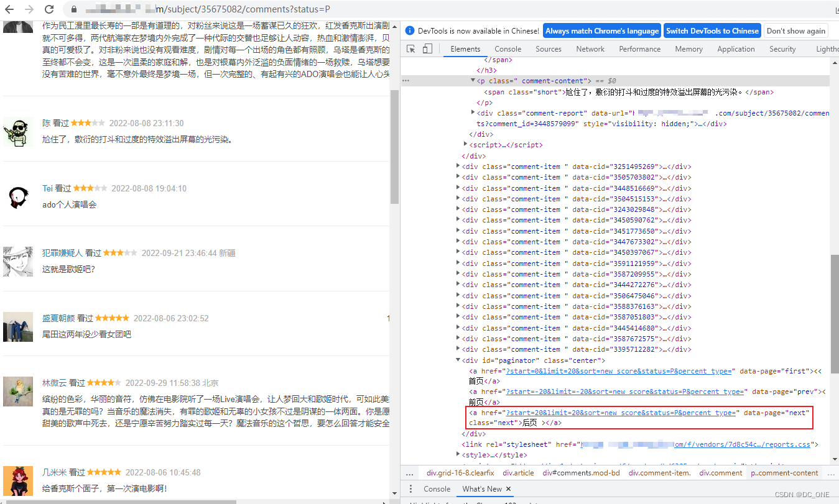Click the webpage vertical scrollbar
Image resolution: width=839 pixels, height=504 pixels.
click(x=394, y=147)
